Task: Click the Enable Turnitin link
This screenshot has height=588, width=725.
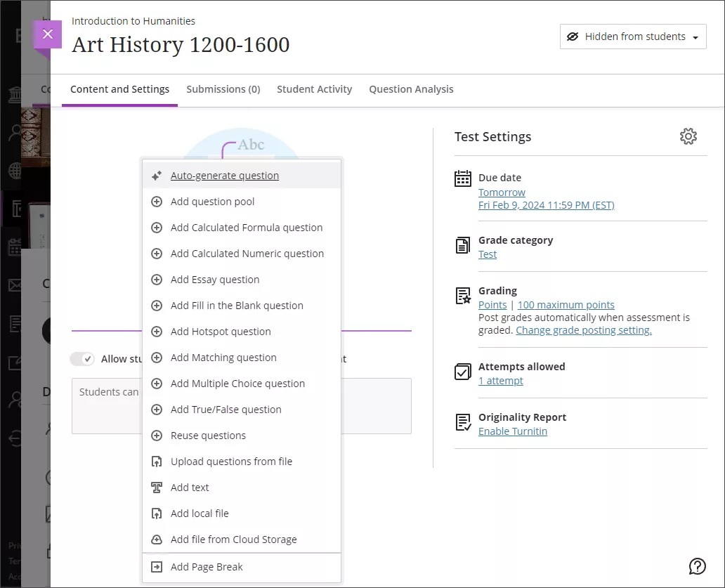Action: [512, 431]
